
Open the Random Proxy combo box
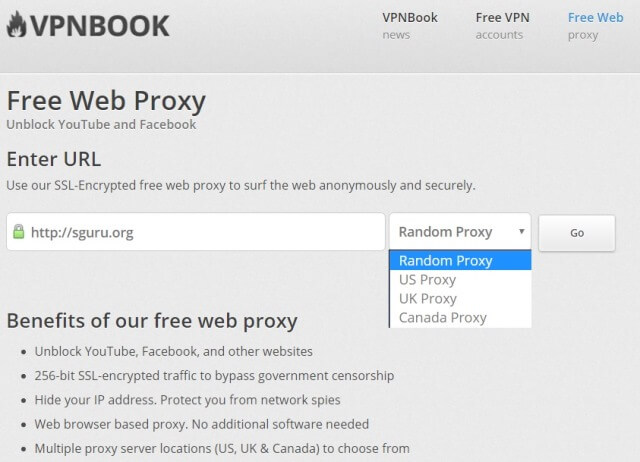click(460, 231)
